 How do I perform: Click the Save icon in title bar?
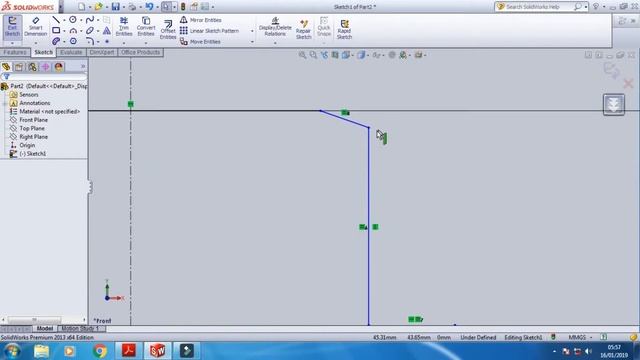click(116, 7)
